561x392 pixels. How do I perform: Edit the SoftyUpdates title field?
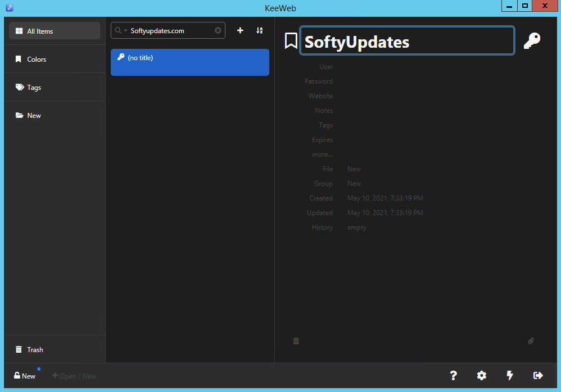[407, 40]
